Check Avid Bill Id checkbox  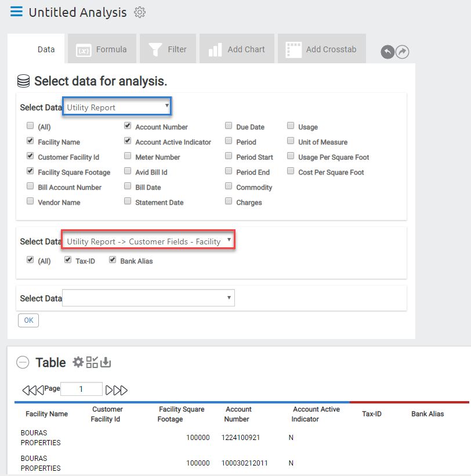click(128, 171)
